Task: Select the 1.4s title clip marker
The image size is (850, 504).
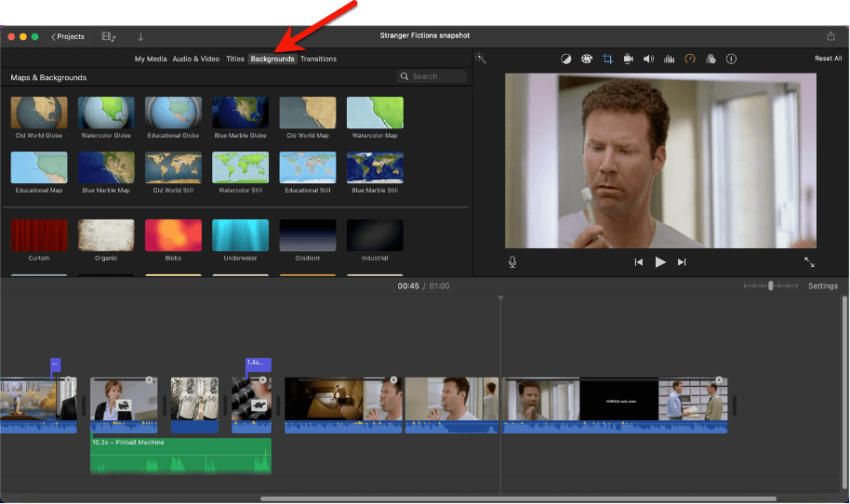Action: (x=259, y=364)
